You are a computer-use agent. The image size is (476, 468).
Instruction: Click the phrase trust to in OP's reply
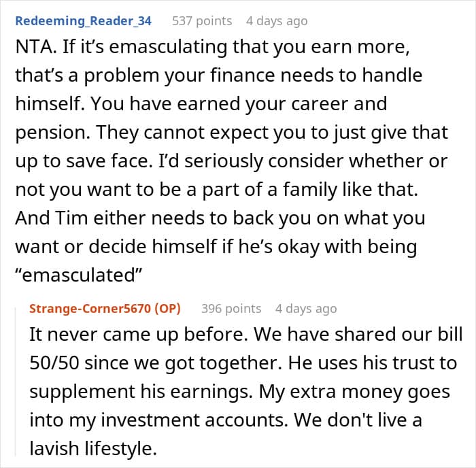coord(425,363)
